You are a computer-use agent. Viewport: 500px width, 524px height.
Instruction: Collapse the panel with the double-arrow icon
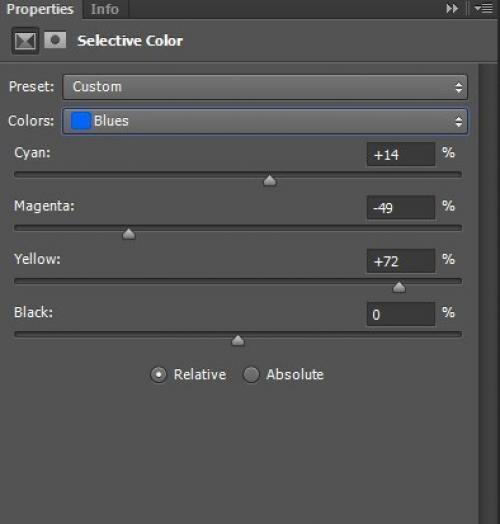[452, 9]
